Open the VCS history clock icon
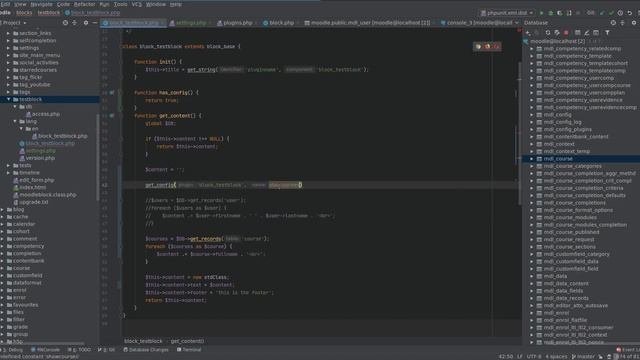640x360 pixels. click(620, 13)
